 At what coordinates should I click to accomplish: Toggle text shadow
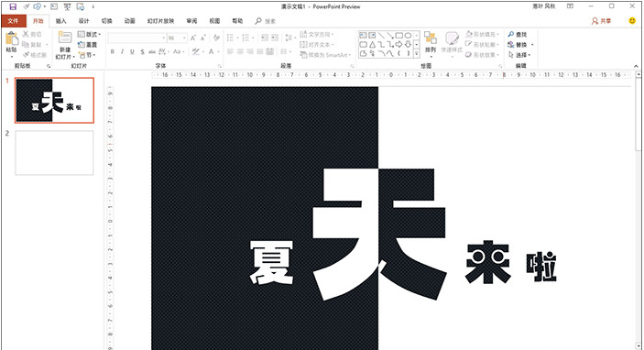pyautogui.click(x=142, y=51)
